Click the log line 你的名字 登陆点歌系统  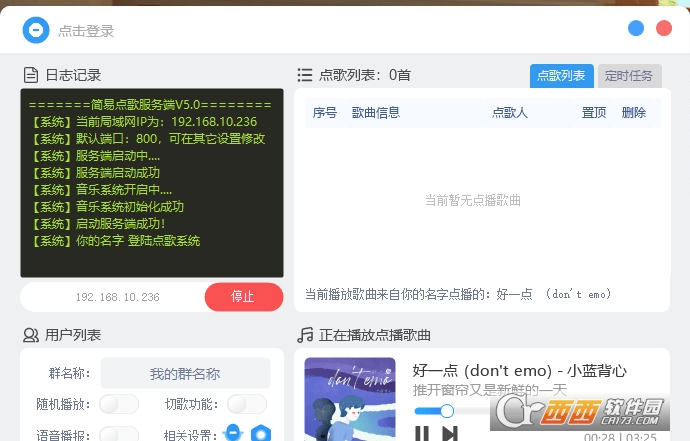[116, 241]
